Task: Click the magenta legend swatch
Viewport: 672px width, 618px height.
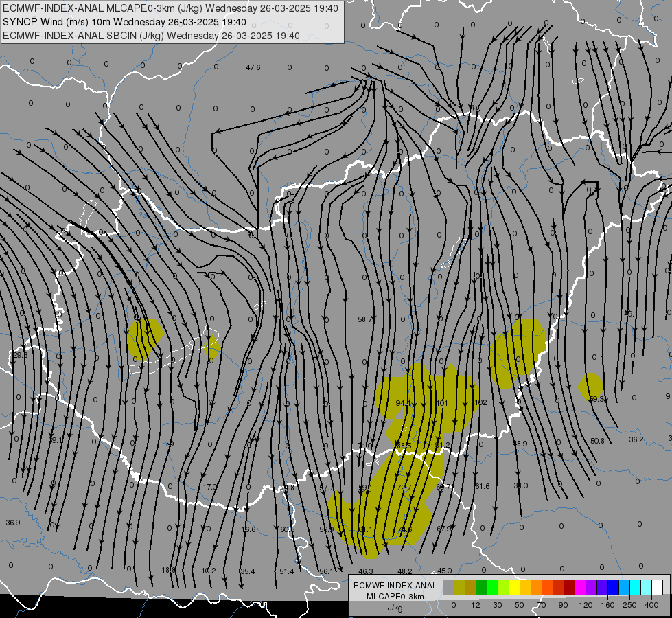Action: coord(580,587)
